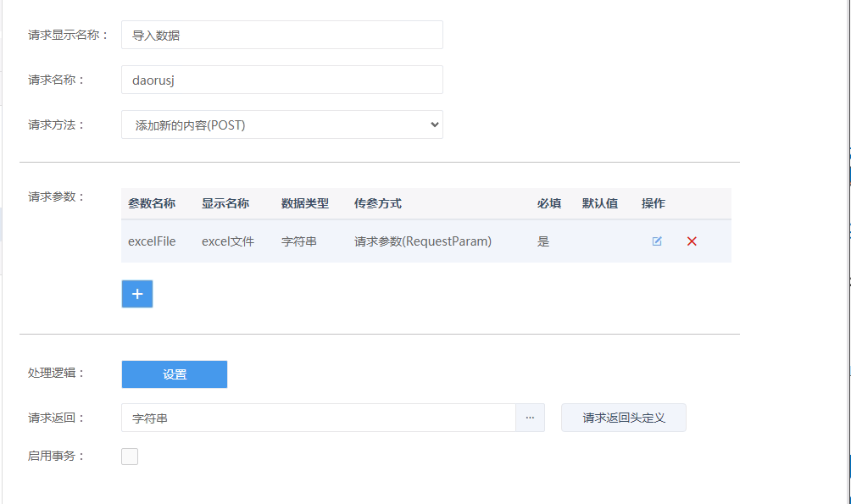The image size is (851, 504).
Task: Add a new request parameter with plus button
Action: 137,294
